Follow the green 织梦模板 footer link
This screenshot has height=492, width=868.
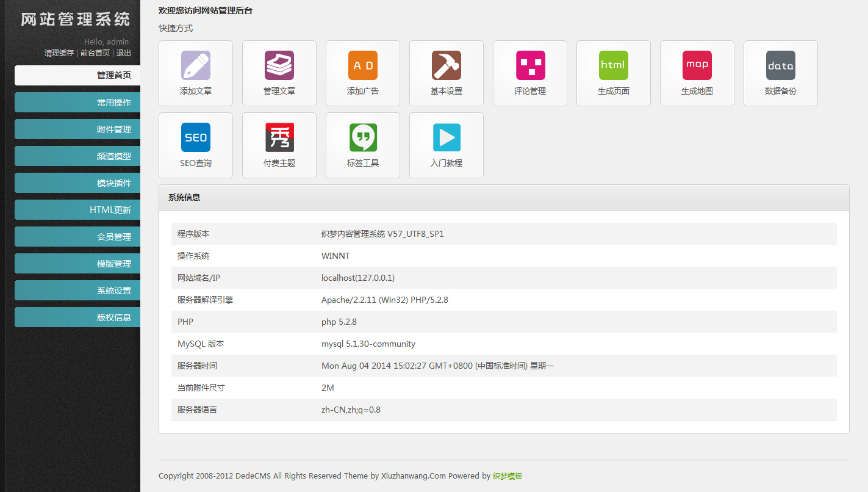click(x=508, y=476)
